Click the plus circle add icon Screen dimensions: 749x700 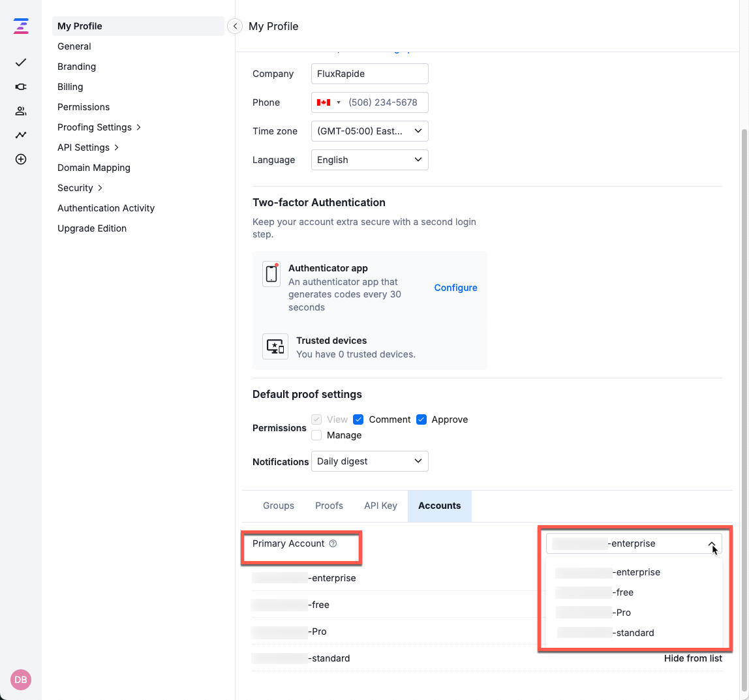tap(21, 159)
